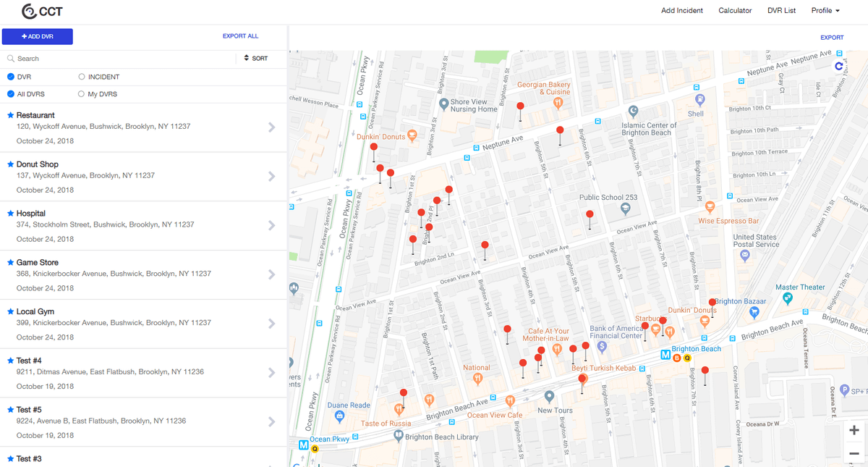Click the Dunkin' Donuts map marker icon
The image size is (868, 467).
[412, 135]
